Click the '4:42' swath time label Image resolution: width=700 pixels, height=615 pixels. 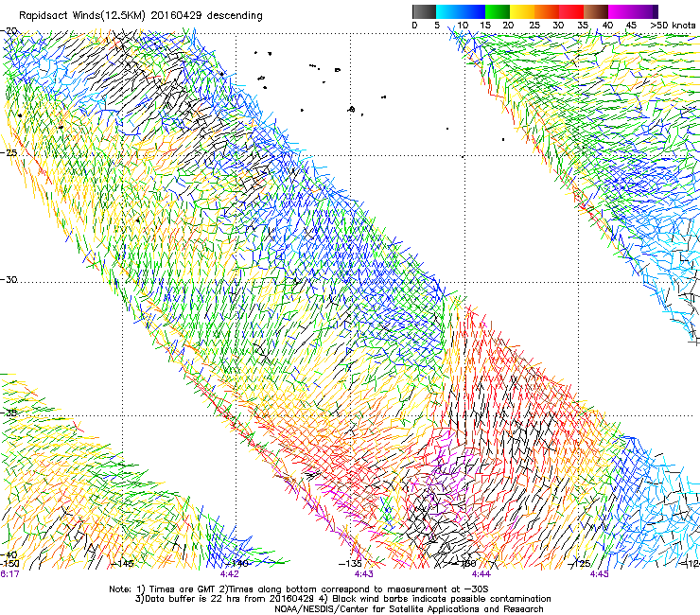click(x=230, y=574)
